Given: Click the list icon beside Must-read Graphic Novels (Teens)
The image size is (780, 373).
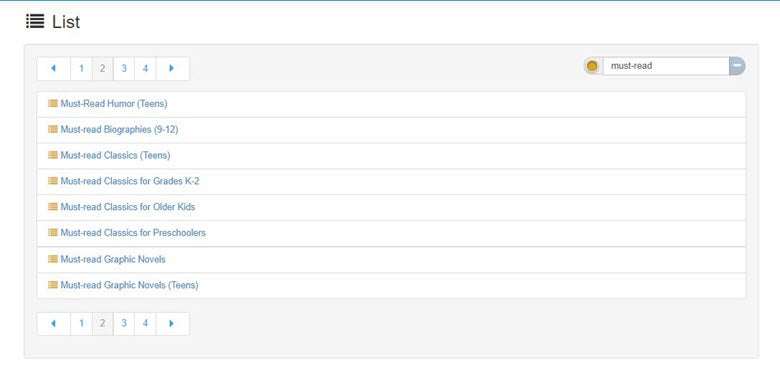Looking at the screenshot, I should point(53,285).
